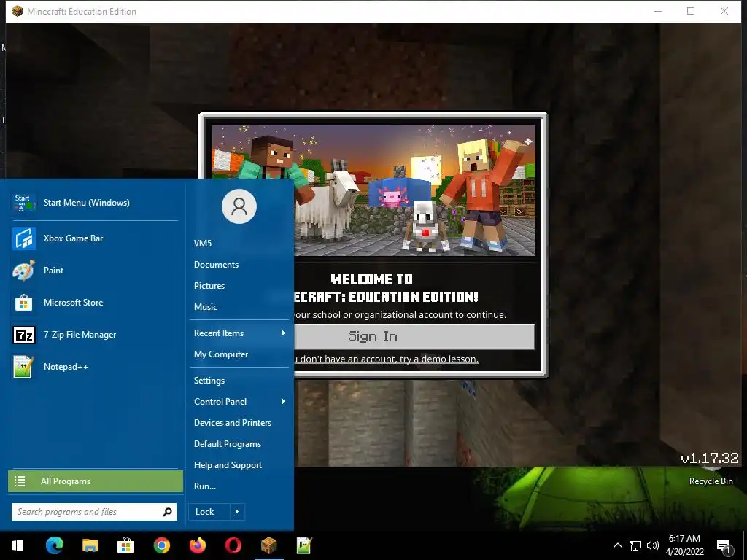Open VM5 user folder
The height and width of the screenshot is (560, 747).
(203, 244)
